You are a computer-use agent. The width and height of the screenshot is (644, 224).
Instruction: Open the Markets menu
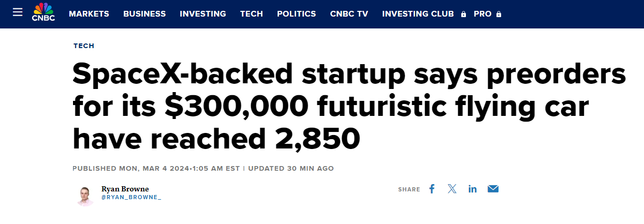click(x=89, y=14)
